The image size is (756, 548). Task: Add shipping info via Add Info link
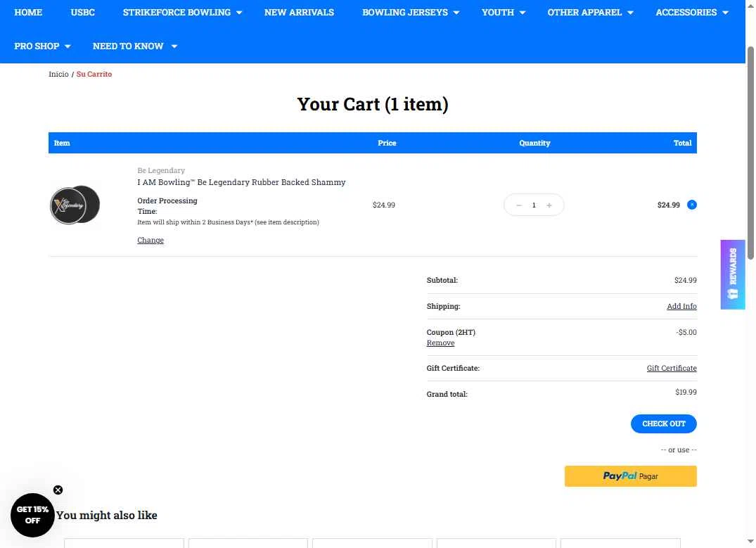tap(681, 306)
